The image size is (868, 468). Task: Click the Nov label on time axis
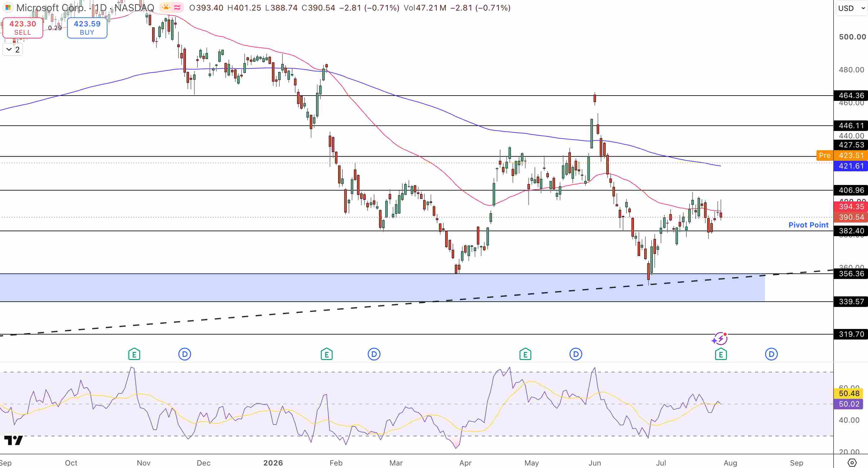pyautogui.click(x=143, y=463)
